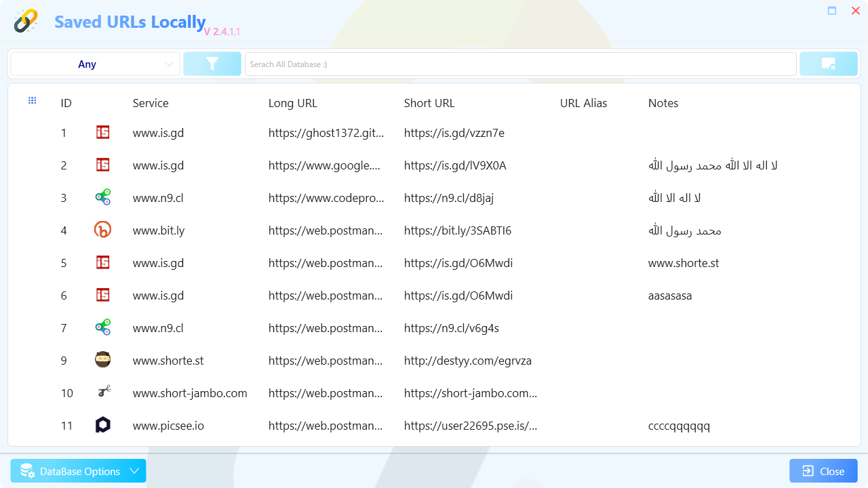This screenshot has width=868, height=488.
Task: Select short URL https://is.gd/vzzn7e
Action: point(454,133)
